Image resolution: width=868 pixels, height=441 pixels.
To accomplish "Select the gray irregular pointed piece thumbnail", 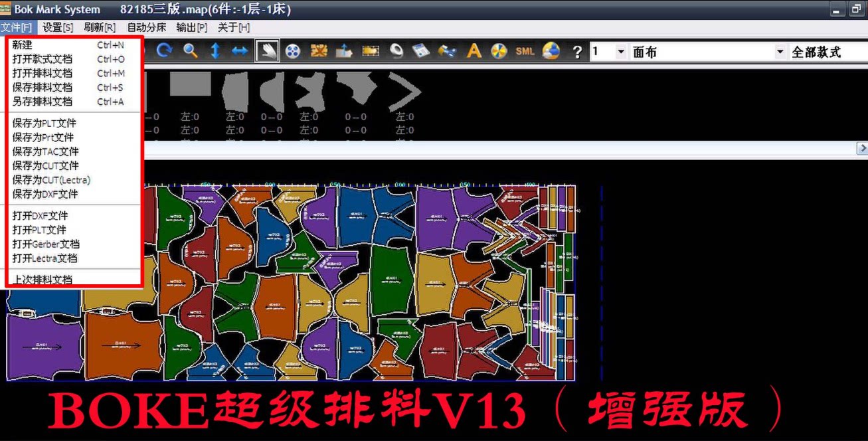I will 357,87.
